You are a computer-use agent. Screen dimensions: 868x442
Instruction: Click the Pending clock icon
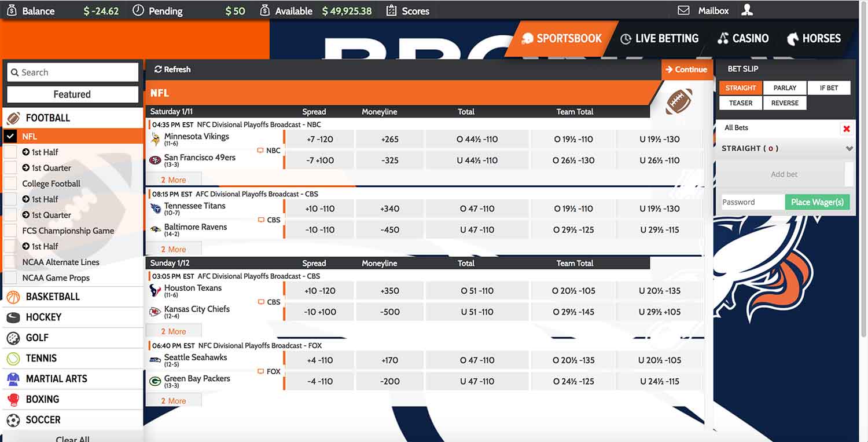138,10
